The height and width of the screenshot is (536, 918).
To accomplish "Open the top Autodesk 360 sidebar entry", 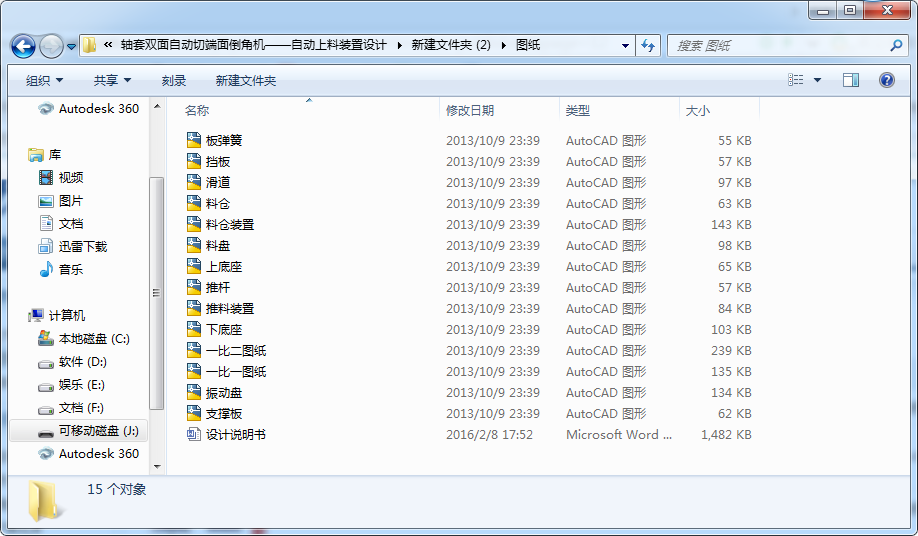I will point(88,108).
